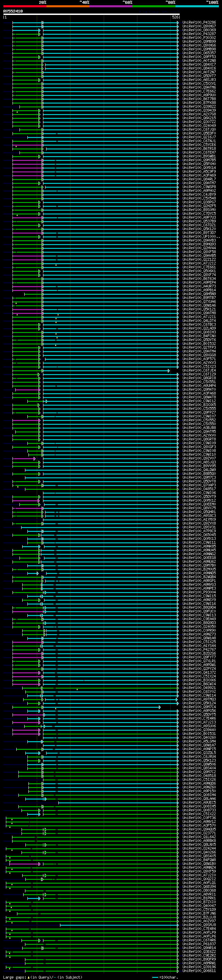Select the UniRef100_Q8GRI8 row label
This screenshot has width=222, height=980.
[x=199, y=379]
